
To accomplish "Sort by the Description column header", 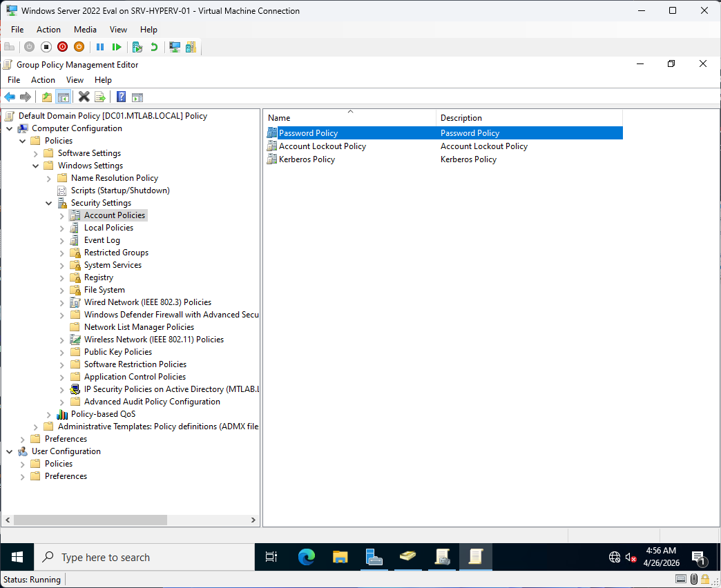I will pos(529,117).
